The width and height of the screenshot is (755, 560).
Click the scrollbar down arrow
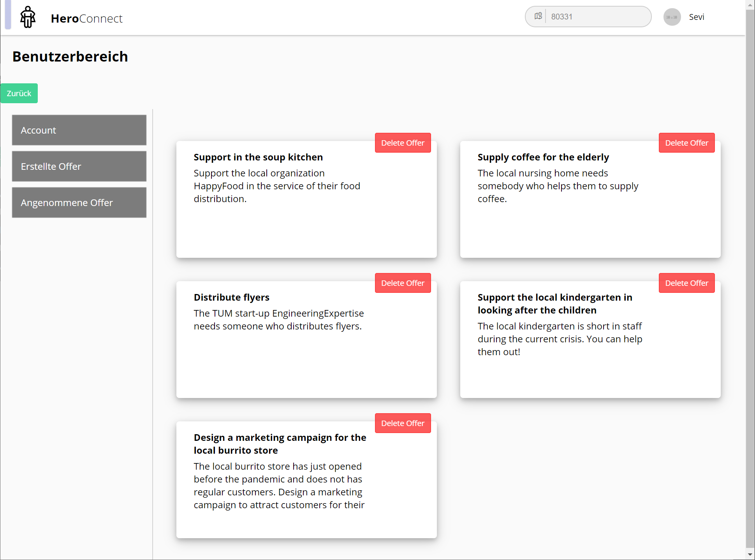point(750,555)
